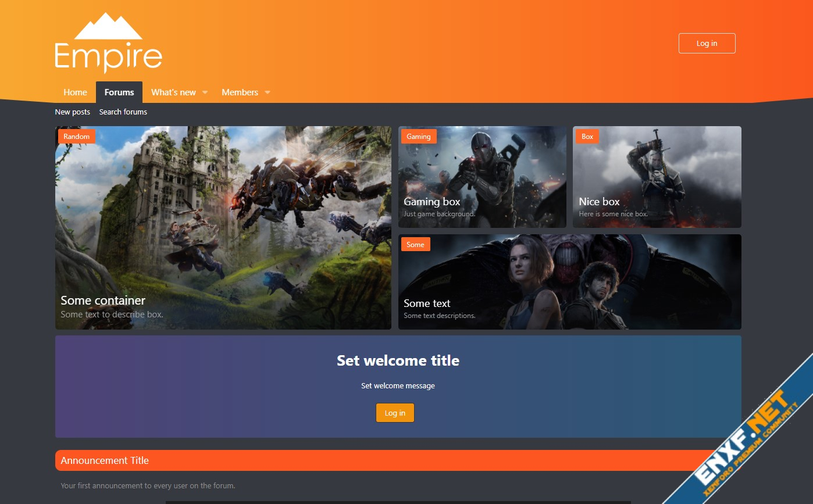This screenshot has height=504, width=813.
Task: Open the What's new tab
Action: pos(173,92)
